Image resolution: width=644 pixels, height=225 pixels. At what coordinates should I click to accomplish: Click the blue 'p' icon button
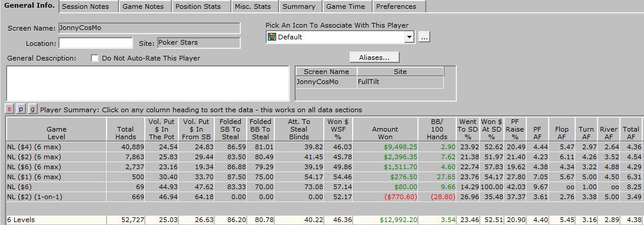click(x=21, y=109)
